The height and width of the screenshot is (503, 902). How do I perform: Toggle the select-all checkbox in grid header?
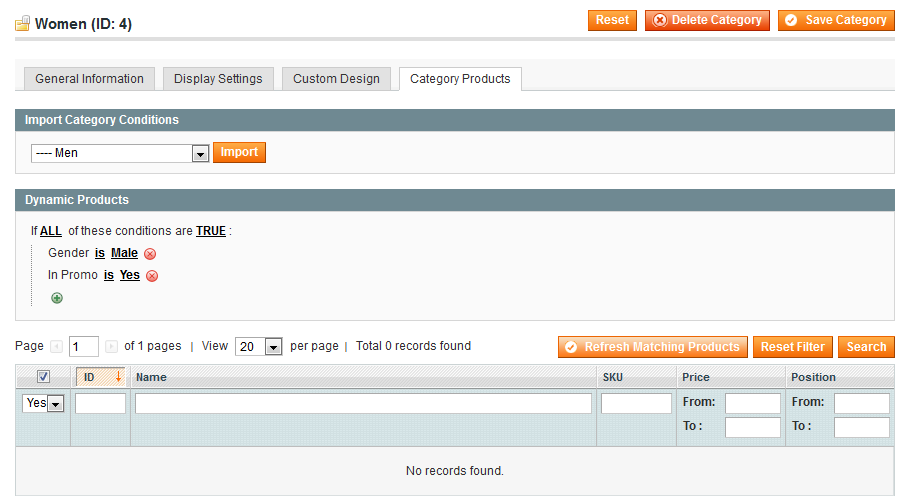point(42,377)
